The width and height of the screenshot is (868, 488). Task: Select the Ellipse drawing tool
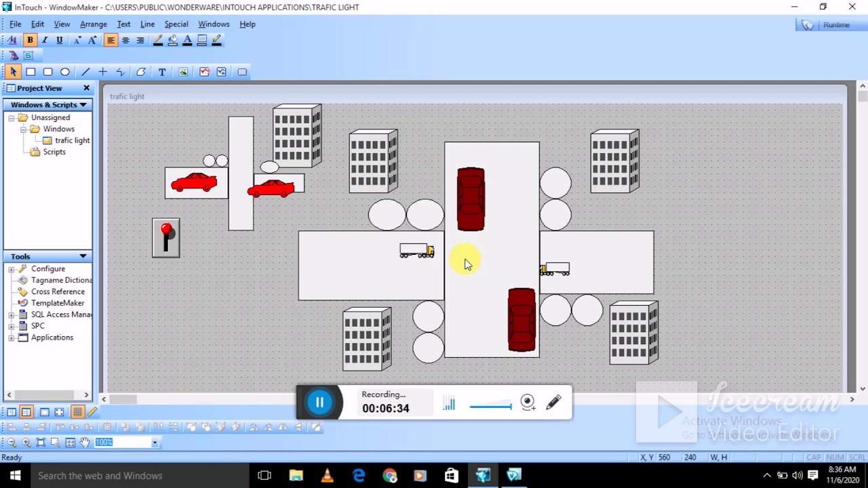point(65,72)
